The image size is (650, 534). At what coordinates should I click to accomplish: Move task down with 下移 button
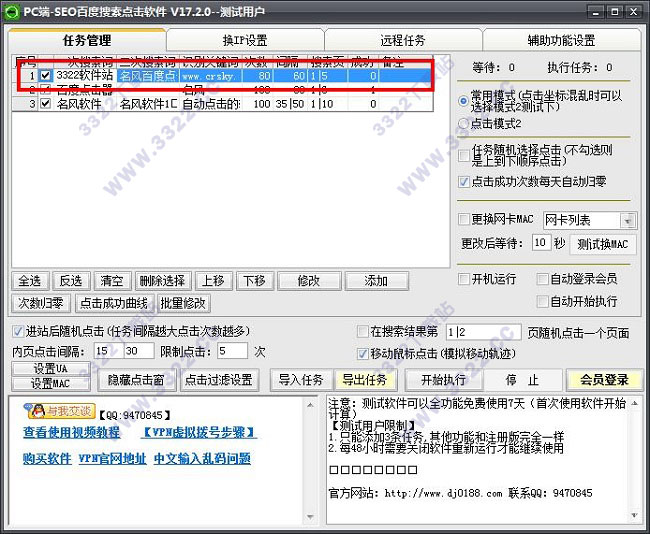254,281
